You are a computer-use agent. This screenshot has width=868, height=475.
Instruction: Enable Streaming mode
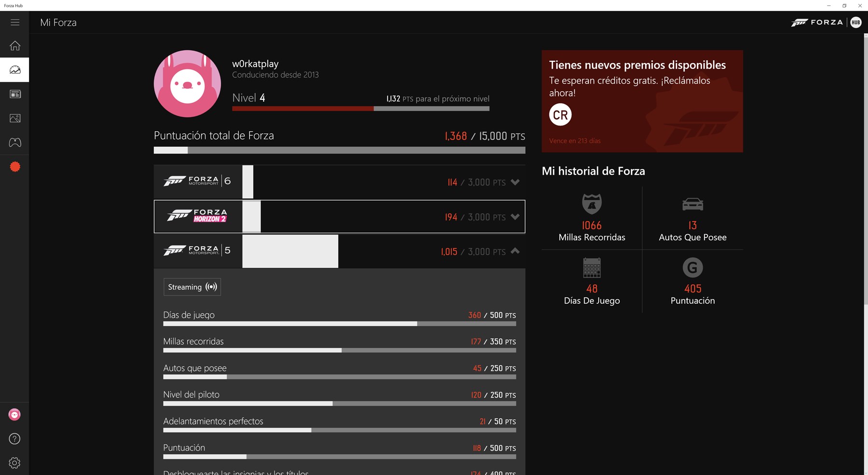click(x=191, y=287)
